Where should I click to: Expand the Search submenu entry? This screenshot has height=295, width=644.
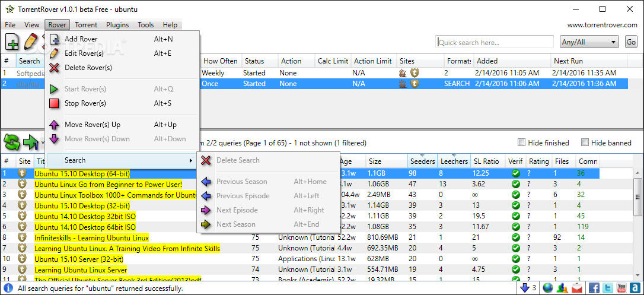[x=122, y=160]
